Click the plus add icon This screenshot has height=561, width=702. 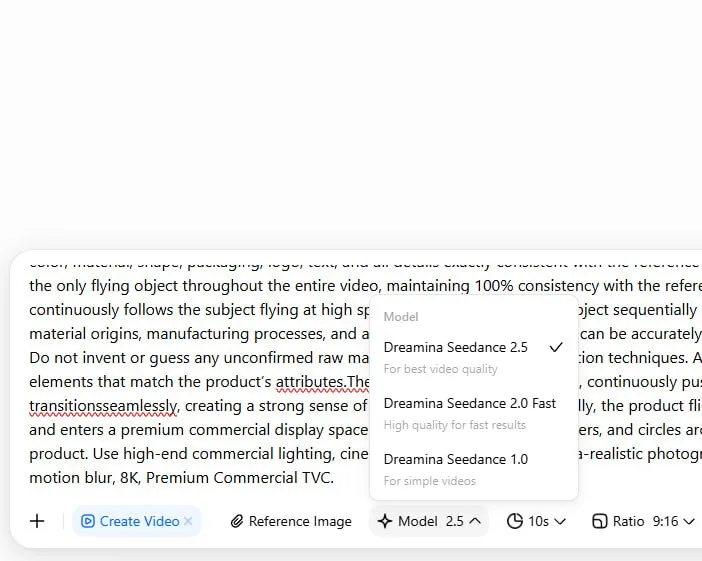37,521
